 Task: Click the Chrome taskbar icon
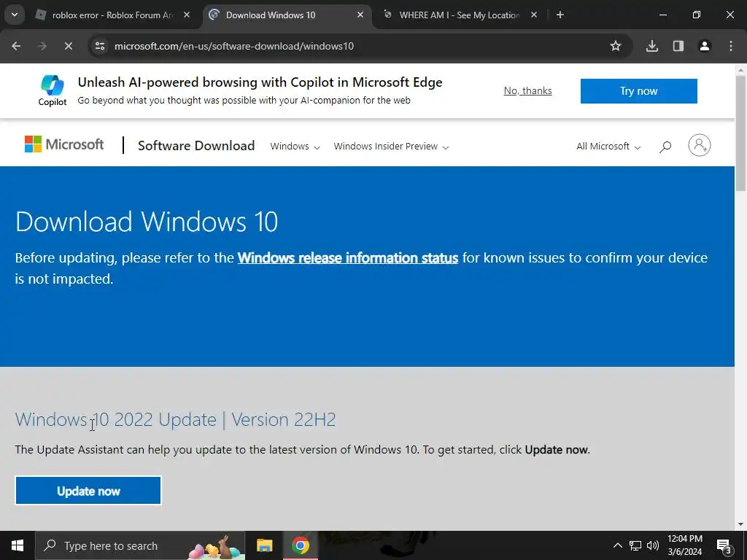coord(301,545)
